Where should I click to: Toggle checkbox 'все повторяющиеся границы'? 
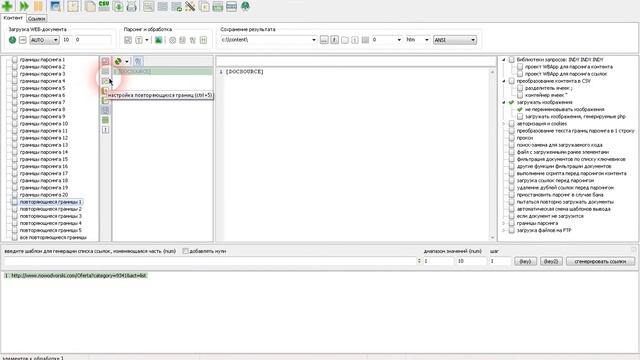[x=15, y=238]
